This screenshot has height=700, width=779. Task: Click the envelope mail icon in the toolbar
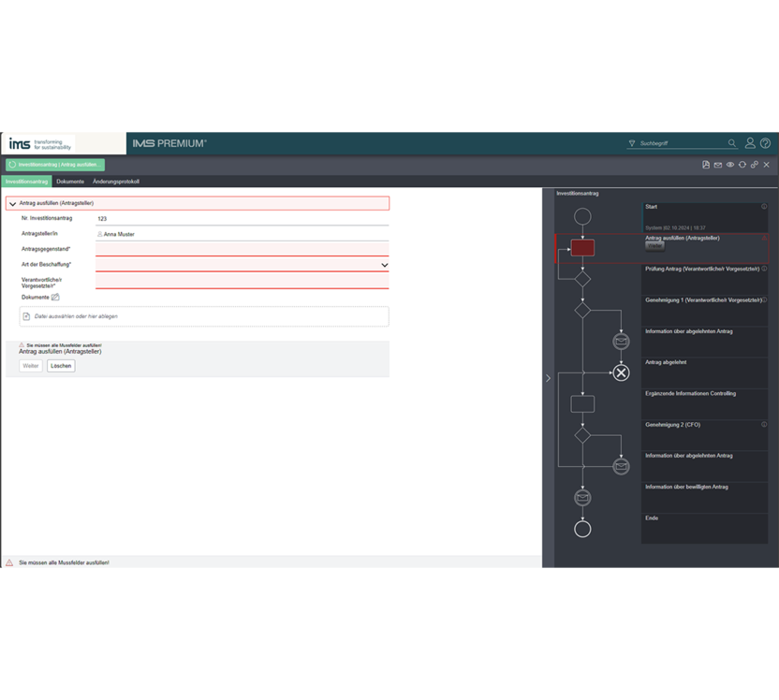tap(718, 165)
